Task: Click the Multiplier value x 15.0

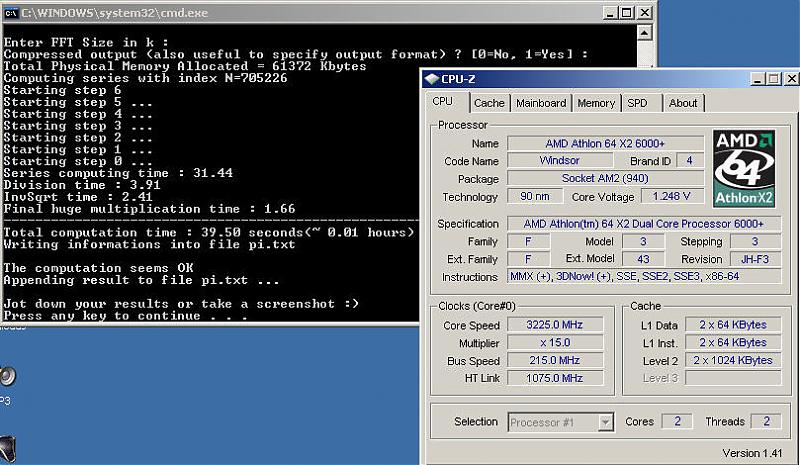Action: [555, 342]
